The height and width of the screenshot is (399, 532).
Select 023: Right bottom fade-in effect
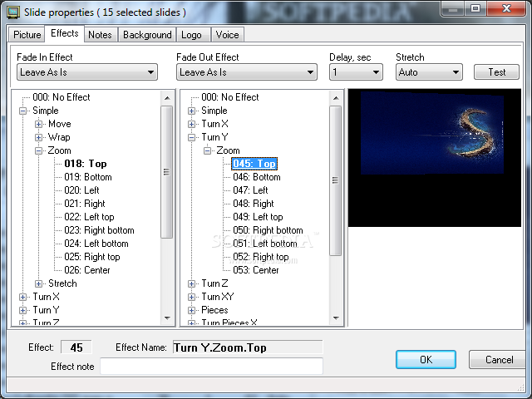pos(99,230)
